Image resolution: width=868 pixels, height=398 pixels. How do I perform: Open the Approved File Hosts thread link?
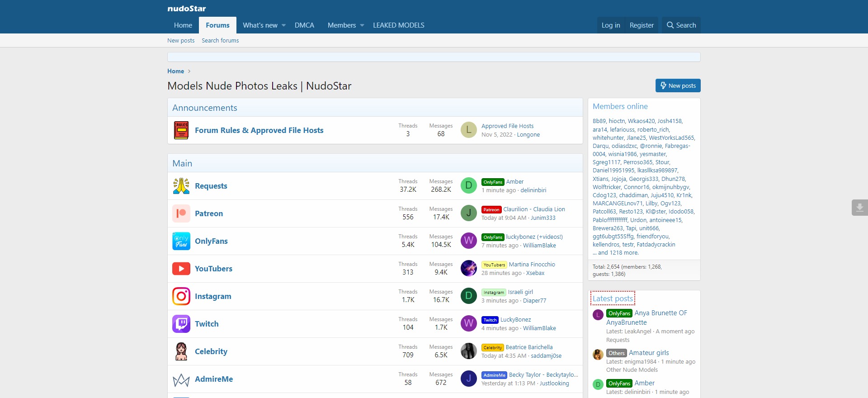tap(507, 126)
